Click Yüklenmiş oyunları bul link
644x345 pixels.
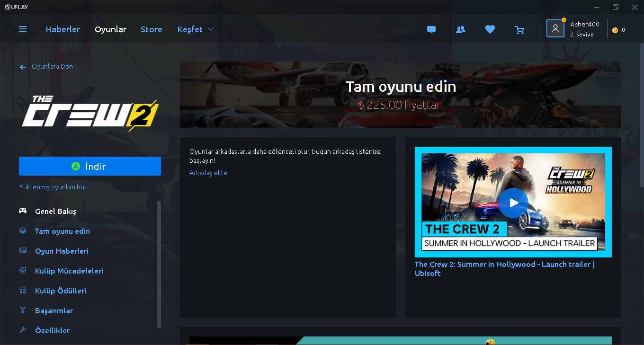click(x=53, y=187)
